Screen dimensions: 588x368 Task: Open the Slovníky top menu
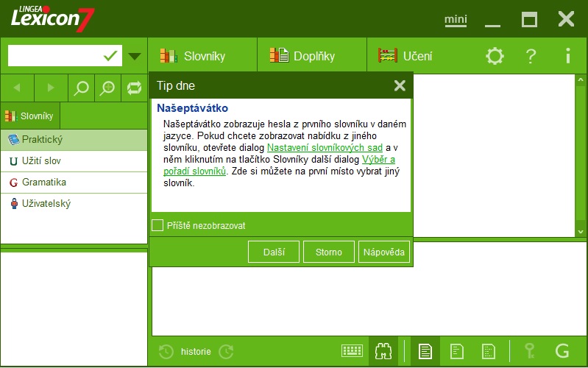pos(202,55)
